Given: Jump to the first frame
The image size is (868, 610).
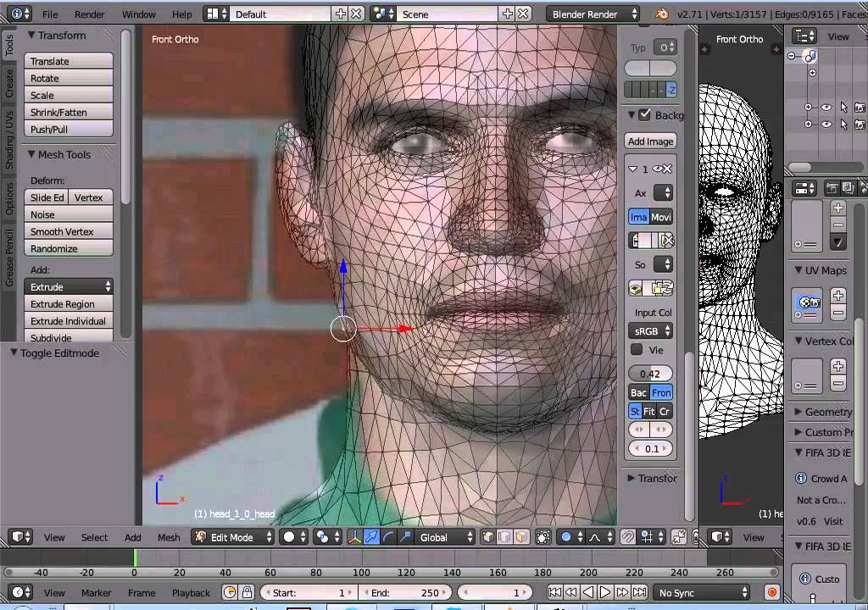Looking at the screenshot, I should (554, 592).
